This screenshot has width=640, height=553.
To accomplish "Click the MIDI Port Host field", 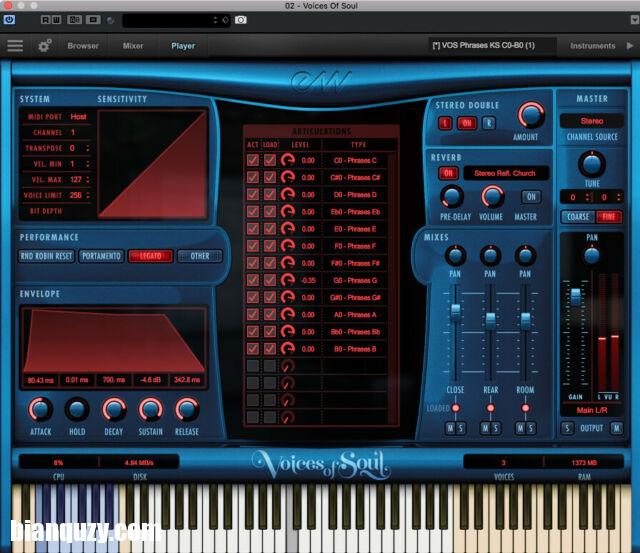I will pos(78,117).
